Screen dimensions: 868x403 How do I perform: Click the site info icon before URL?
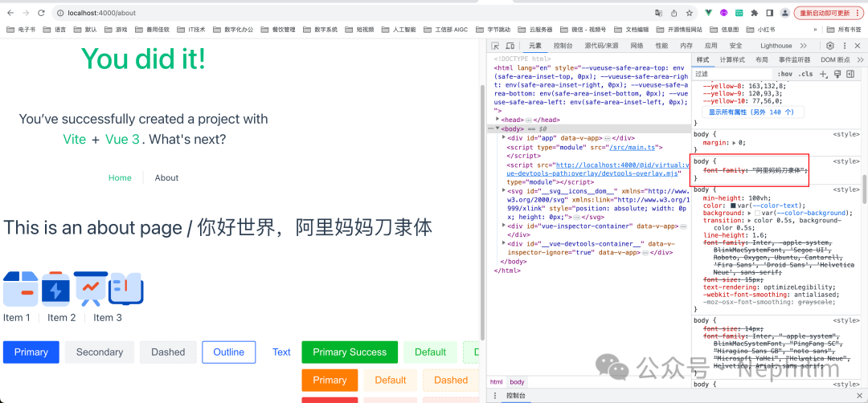click(x=59, y=13)
